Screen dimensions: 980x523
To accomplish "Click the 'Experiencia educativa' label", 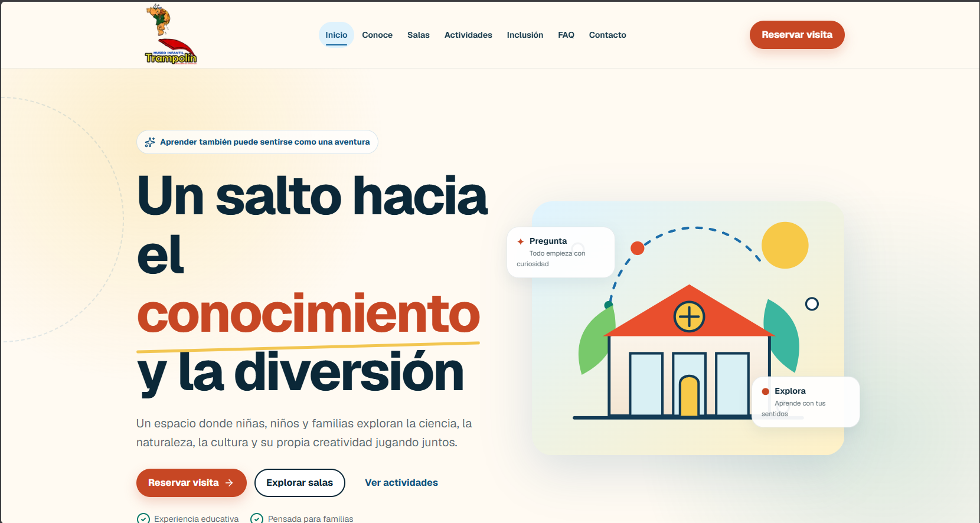I will [x=197, y=519].
